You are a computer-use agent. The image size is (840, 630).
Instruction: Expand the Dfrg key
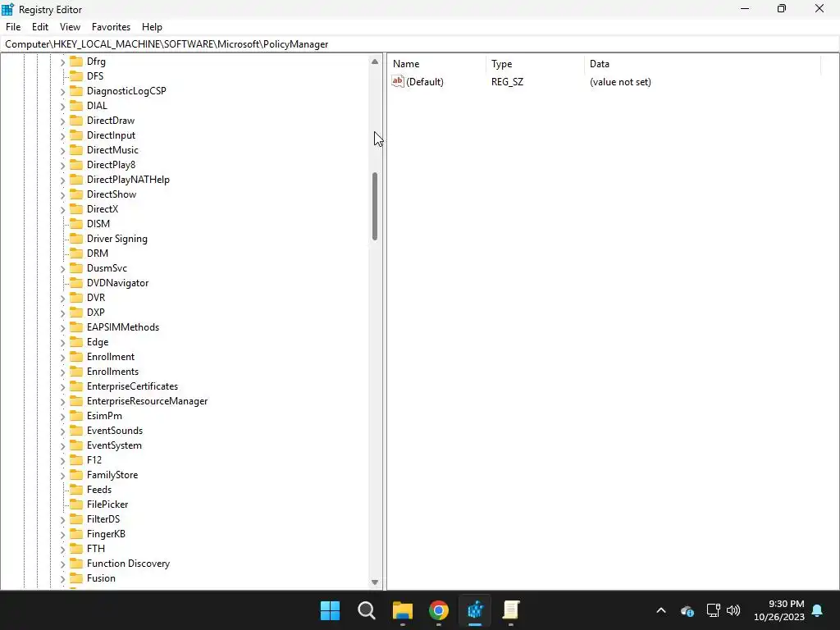(62, 62)
